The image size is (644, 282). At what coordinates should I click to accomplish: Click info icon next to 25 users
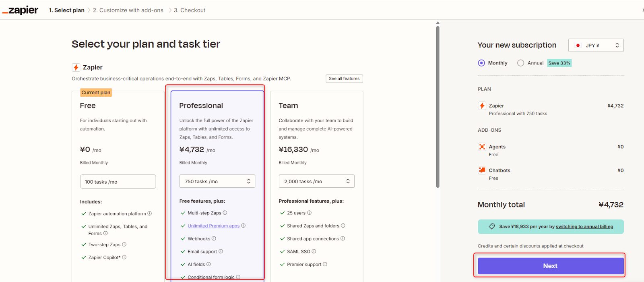pos(310,213)
